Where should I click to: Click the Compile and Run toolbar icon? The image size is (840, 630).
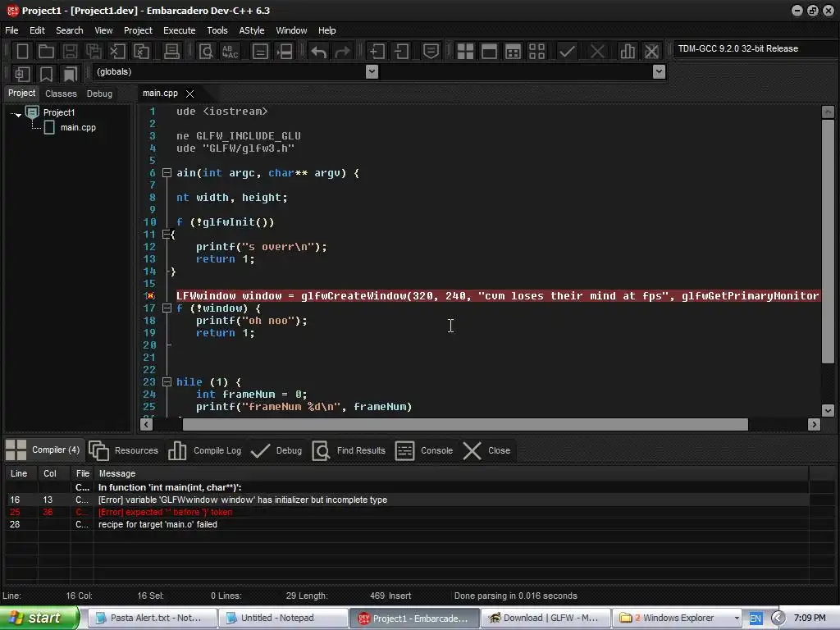coord(513,52)
